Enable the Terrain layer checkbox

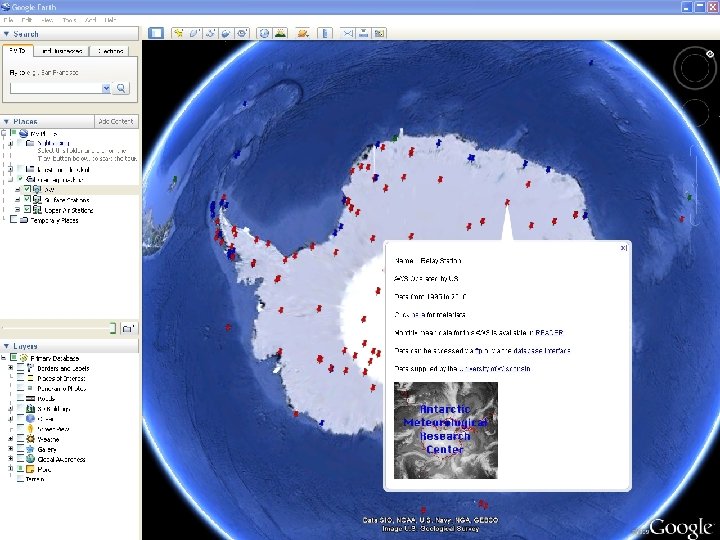click(x=20, y=479)
